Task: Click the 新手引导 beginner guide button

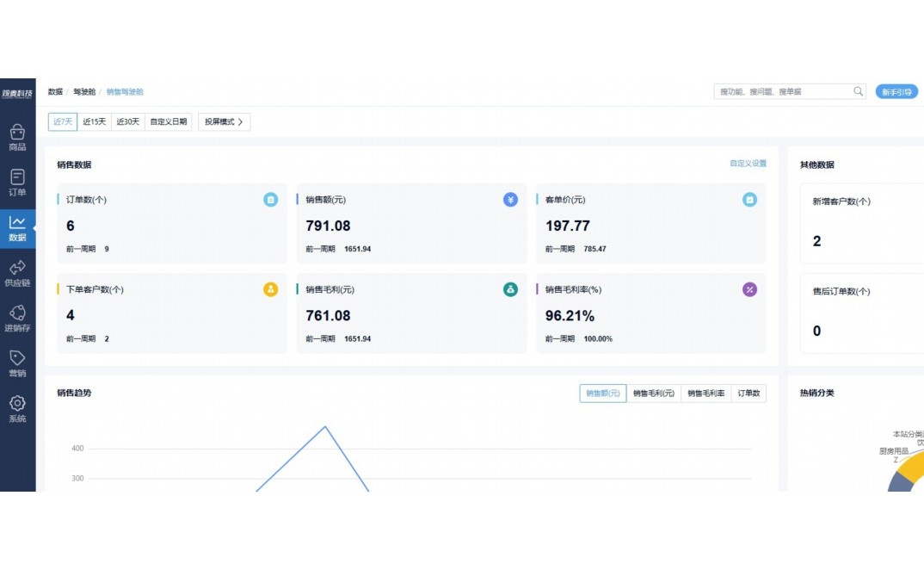Action: (896, 92)
